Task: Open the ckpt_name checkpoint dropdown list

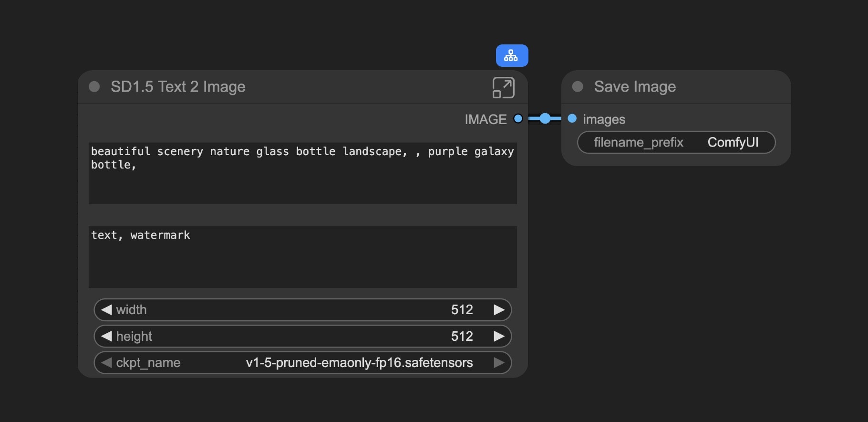Action: pyautogui.click(x=359, y=363)
